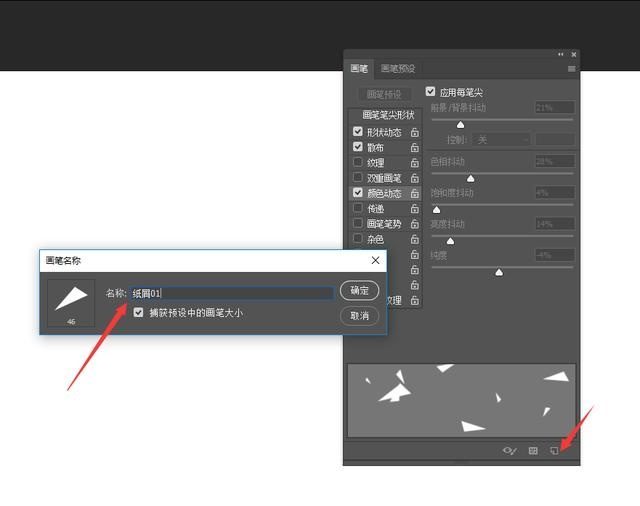Click the 名称 text field containing 纸屑01

(232, 293)
